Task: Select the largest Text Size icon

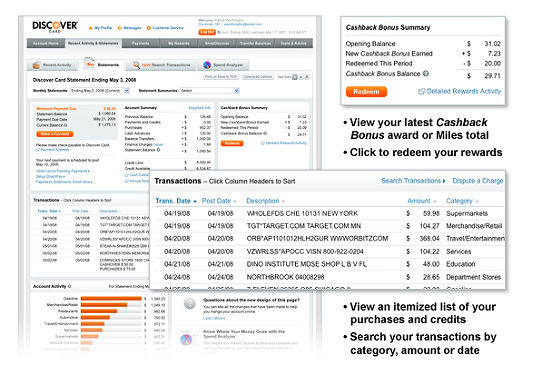Action: coord(307,77)
